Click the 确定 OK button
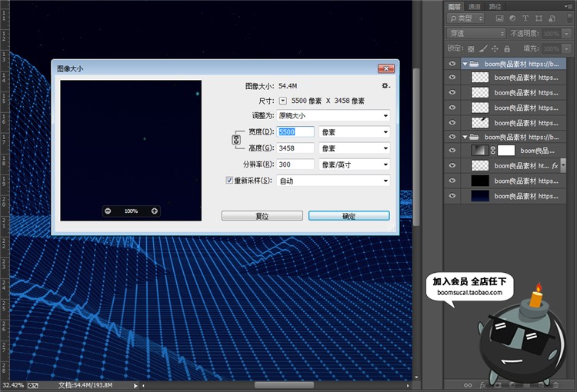The image size is (577, 392). 349,216
